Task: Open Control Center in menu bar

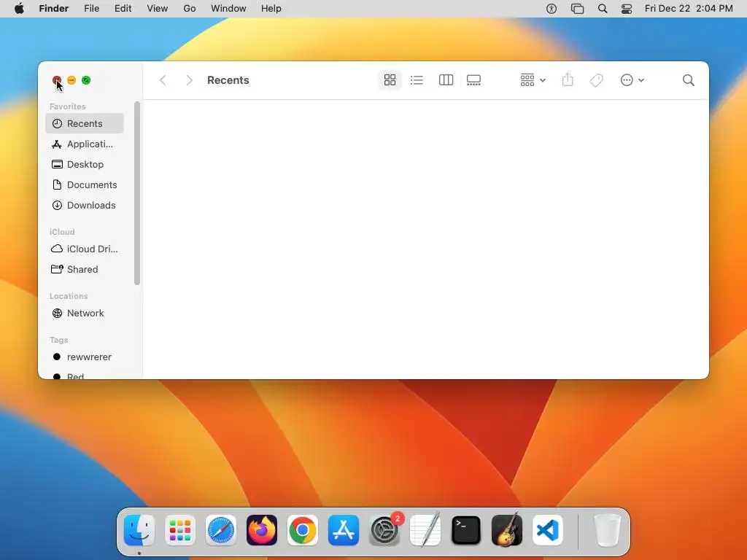Action: pos(627,9)
